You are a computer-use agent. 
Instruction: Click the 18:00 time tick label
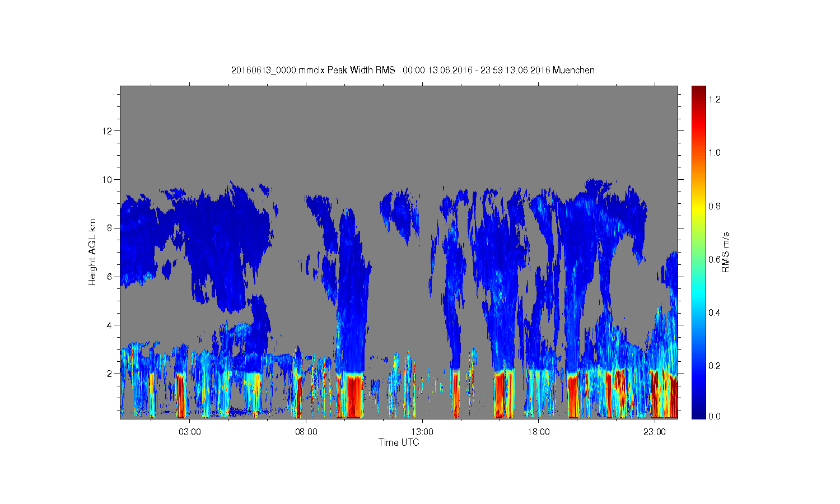[539, 432]
